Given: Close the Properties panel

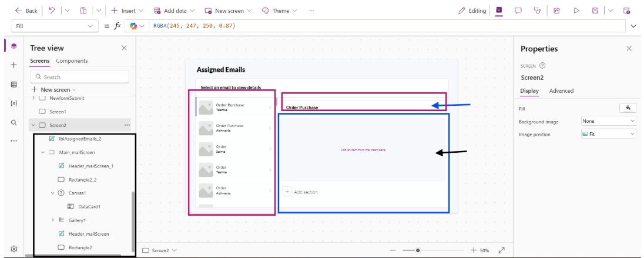Looking at the screenshot, I should [x=629, y=48].
